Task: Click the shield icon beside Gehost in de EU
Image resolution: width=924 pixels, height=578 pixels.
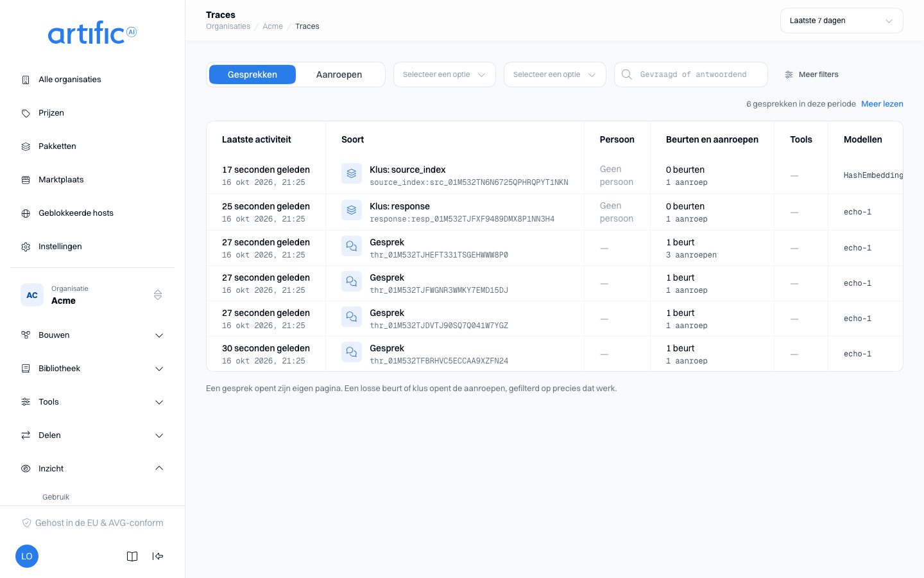Action: pyautogui.click(x=26, y=523)
